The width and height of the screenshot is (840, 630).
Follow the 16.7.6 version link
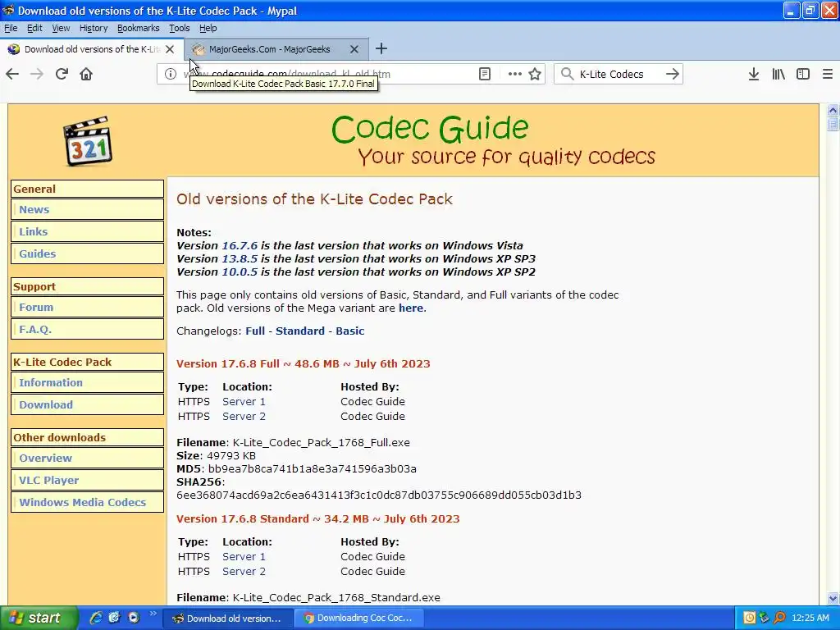click(x=240, y=246)
